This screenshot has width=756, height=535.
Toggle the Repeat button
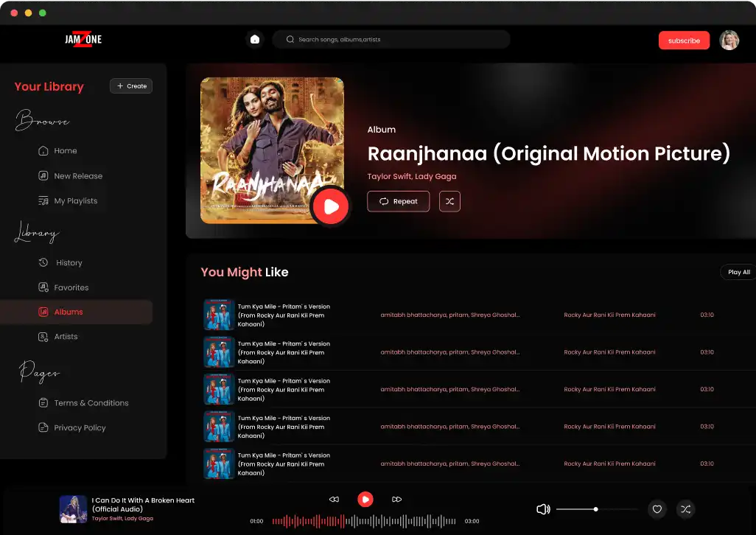398,201
